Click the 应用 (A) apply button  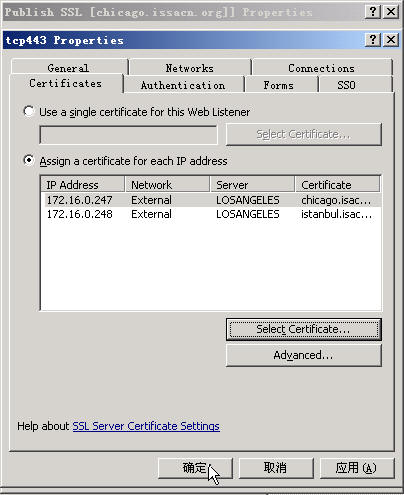(x=357, y=468)
